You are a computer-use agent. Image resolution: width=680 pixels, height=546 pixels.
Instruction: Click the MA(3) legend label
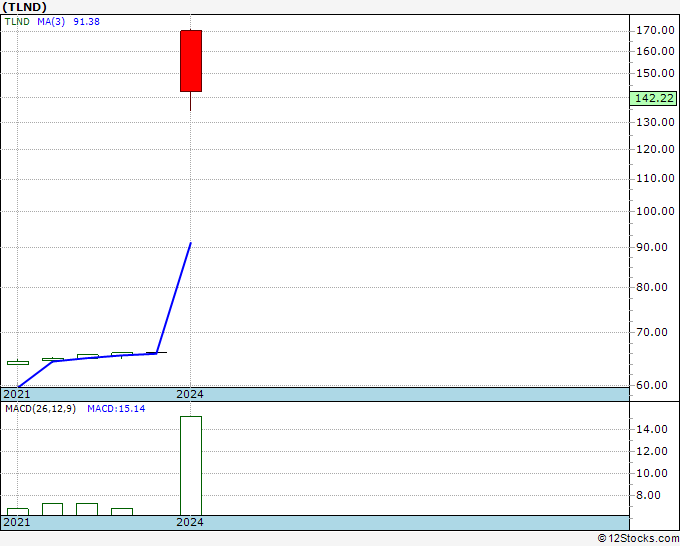pyautogui.click(x=51, y=22)
